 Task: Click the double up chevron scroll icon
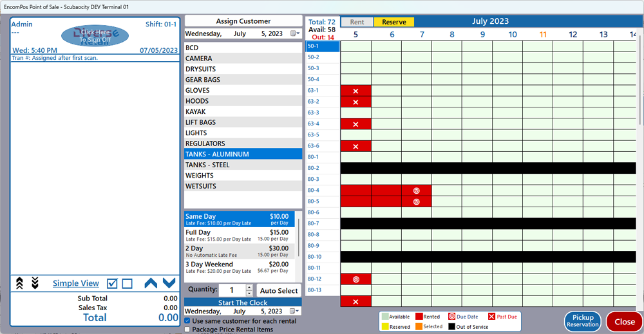coord(19,283)
